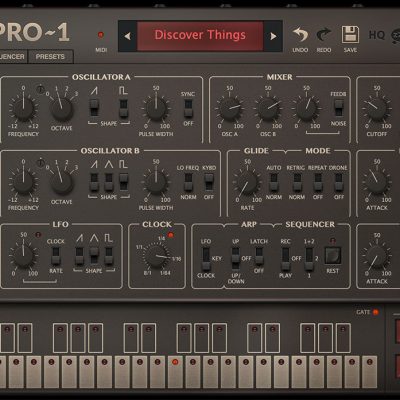
Task: Toggle Arp Up/Off/Up-Down switch
Action: click(236, 259)
